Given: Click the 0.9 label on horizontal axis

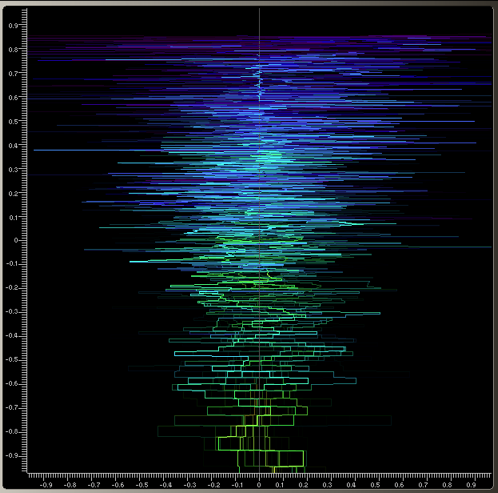Looking at the screenshot, I should coord(471,485).
